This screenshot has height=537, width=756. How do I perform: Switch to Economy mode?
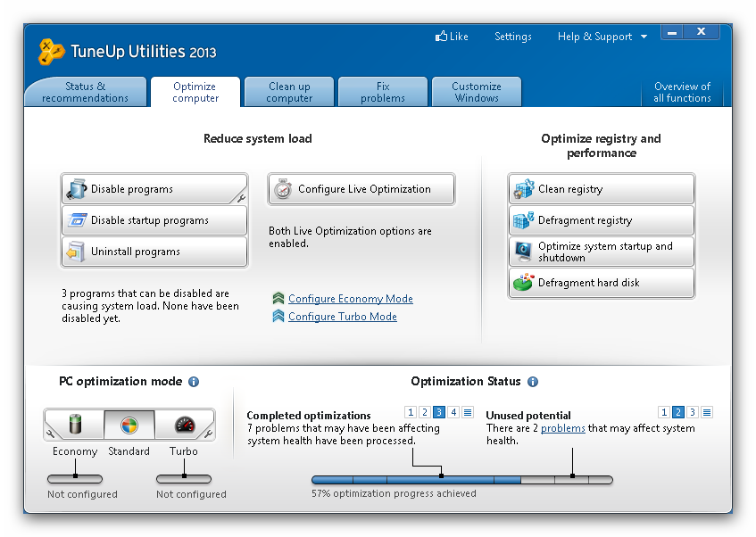coord(75,425)
